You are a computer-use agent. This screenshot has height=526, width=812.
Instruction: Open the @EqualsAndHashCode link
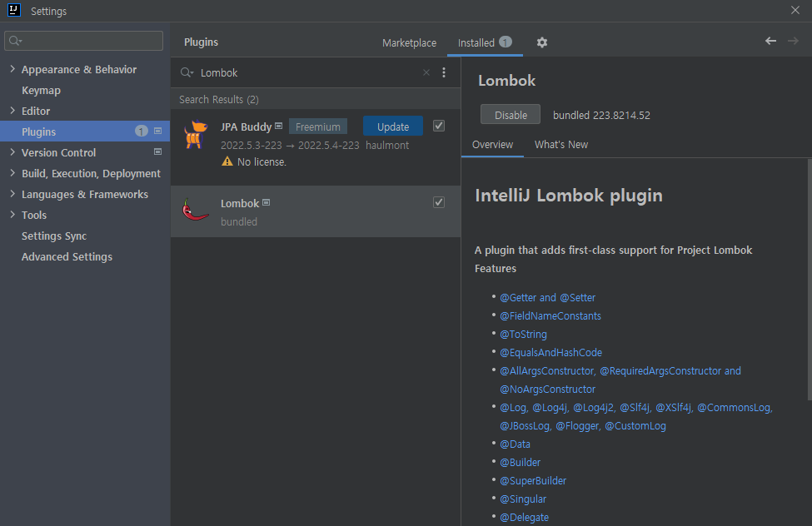[550, 353]
